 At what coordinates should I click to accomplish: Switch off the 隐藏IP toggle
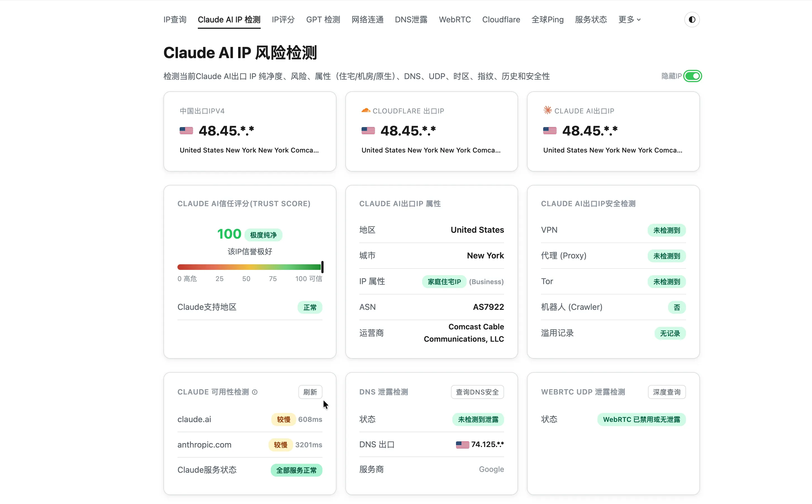[x=693, y=76]
